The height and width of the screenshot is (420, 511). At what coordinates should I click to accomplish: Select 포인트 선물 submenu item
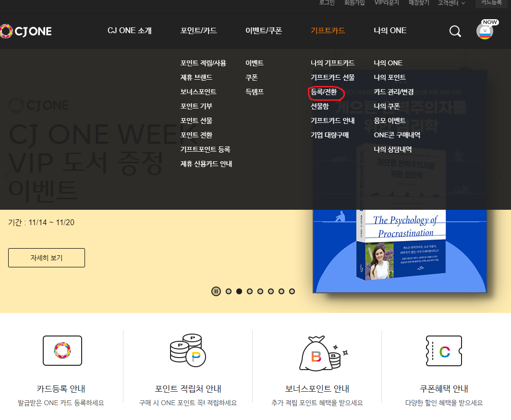point(196,120)
